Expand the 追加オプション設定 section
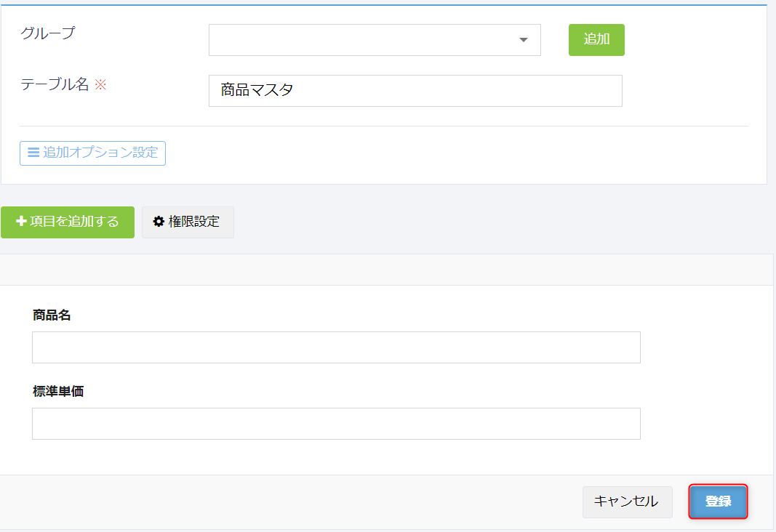The image size is (776, 532). (100, 153)
